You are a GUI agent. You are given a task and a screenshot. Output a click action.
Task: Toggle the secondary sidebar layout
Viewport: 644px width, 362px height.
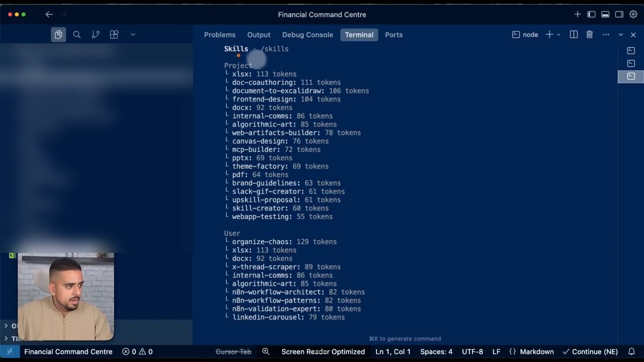click(619, 15)
